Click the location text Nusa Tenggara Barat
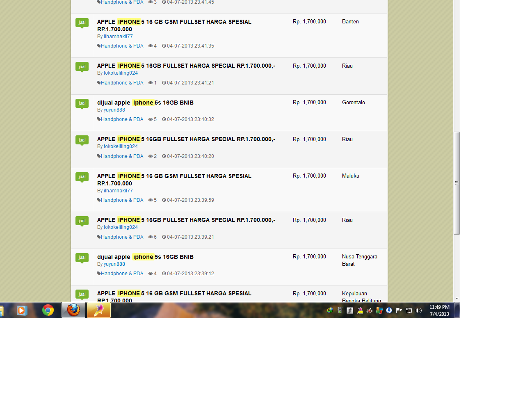This screenshot has width=525, height=420. click(x=360, y=260)
